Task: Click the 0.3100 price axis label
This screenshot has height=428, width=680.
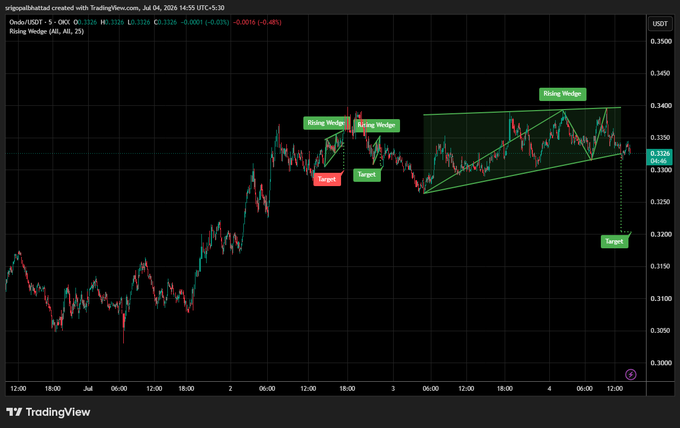Action: 660,299
